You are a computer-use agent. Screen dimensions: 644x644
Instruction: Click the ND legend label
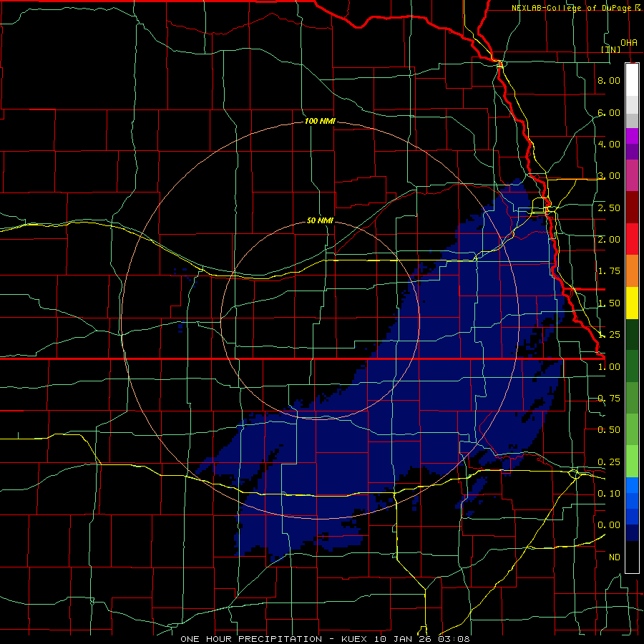(615, 557)
